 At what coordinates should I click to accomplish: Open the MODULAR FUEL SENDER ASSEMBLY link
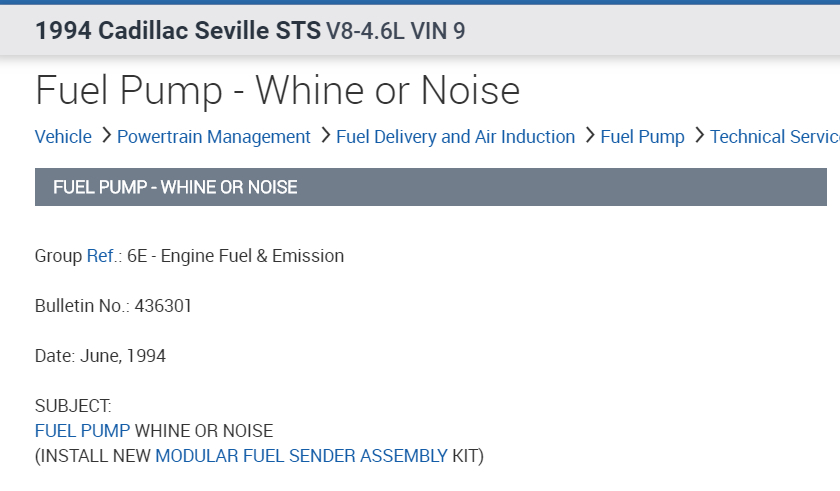301,456
